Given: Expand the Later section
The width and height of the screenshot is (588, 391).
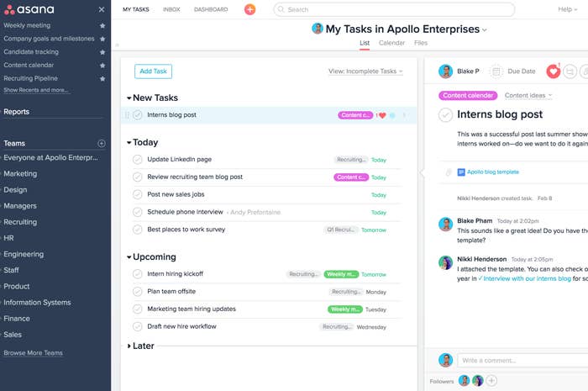Looking at the screenshot, I should coord(129,346).
